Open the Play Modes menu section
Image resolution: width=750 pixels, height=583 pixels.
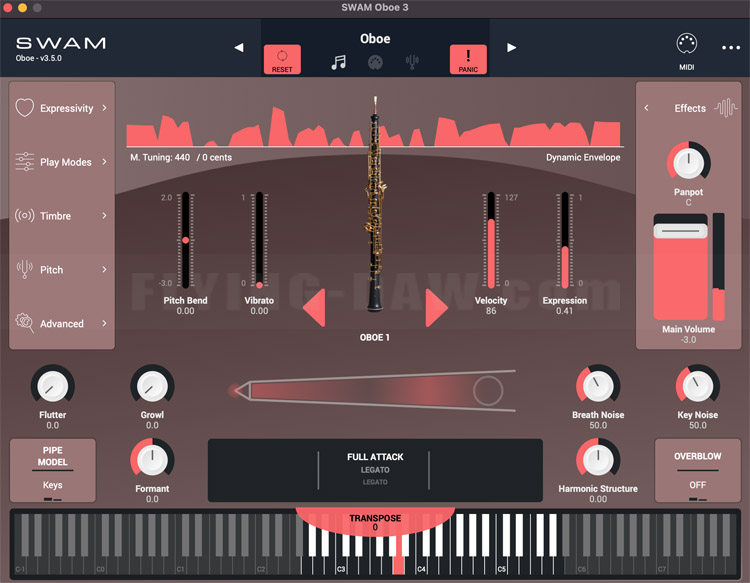pos(62,162)
